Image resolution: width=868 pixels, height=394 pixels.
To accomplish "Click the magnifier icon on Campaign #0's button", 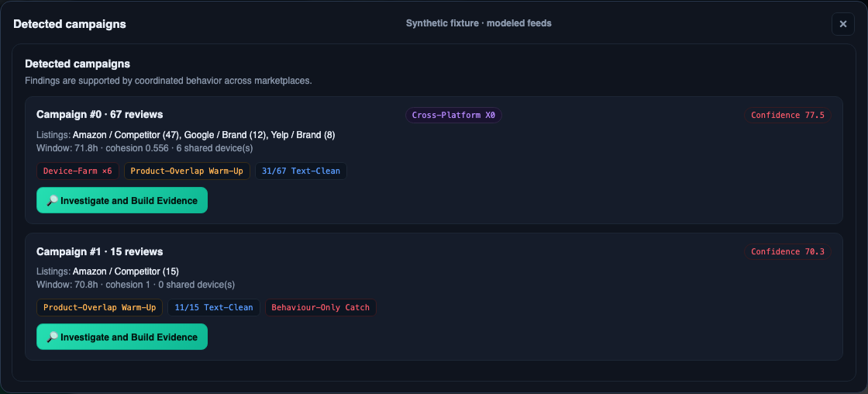I will pos(52,201).
